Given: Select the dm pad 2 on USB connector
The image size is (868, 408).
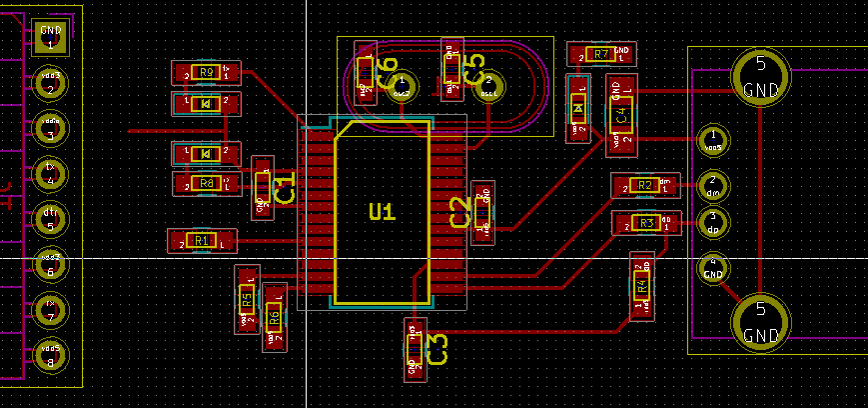Looking at the screenshot, I should [x=713, y=185].
